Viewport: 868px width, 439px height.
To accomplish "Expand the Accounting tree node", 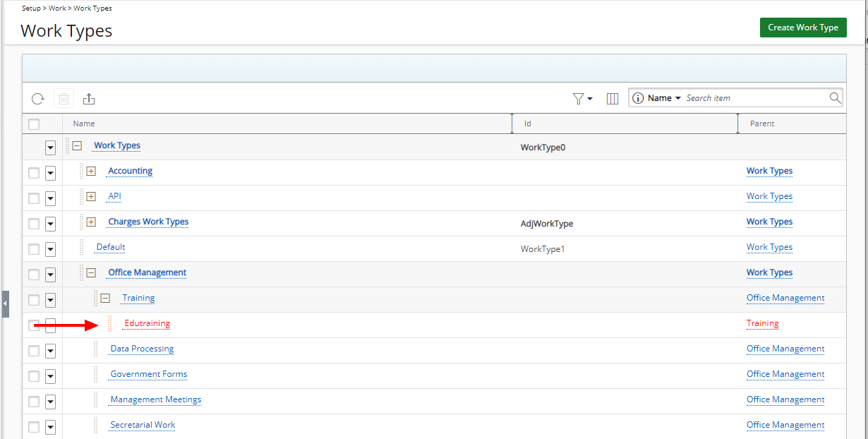I will pyautogui.click(x=91, y=172).
